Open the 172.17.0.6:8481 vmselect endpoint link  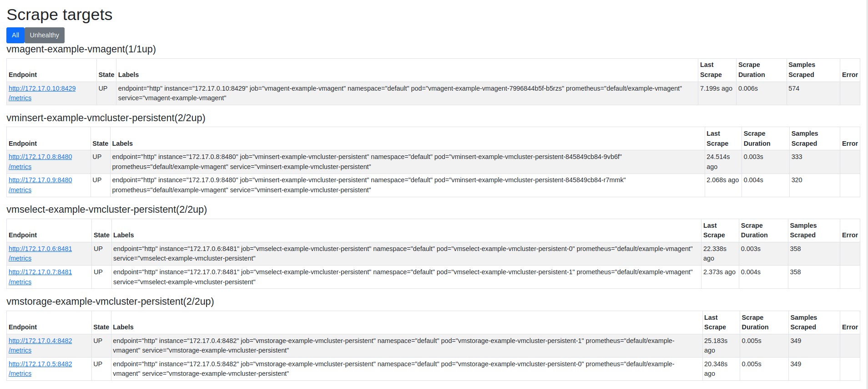pyautogui.click(x=40, y=249)
